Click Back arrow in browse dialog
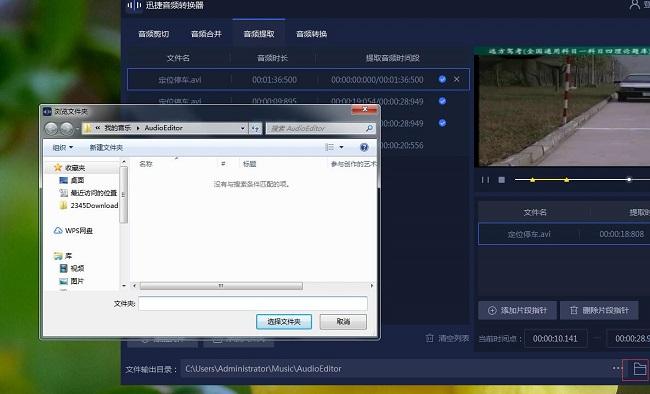The width and height of the screenshot is (650, 394). (51, 128)
